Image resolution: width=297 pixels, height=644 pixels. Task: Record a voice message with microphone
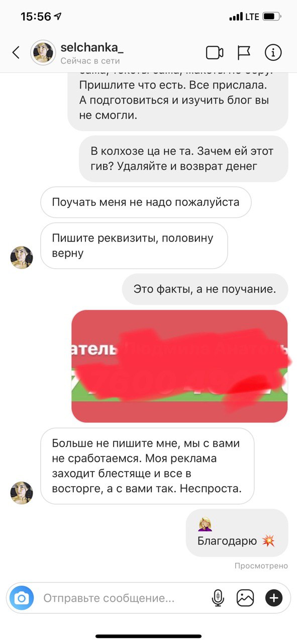(218, 598)
